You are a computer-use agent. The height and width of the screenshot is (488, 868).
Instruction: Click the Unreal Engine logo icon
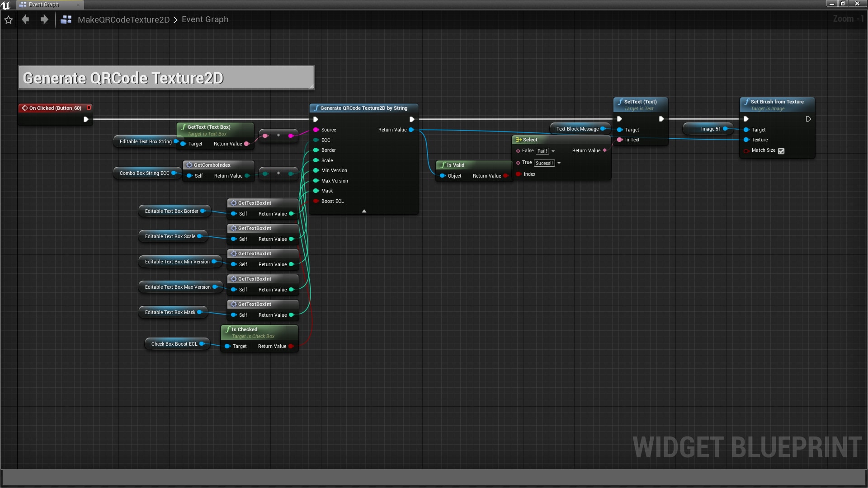click(x=6, y=5)
